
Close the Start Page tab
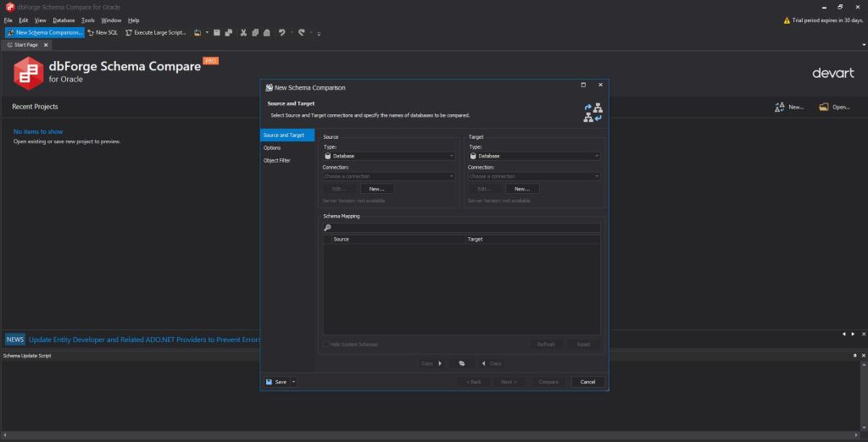click(46, 45)
